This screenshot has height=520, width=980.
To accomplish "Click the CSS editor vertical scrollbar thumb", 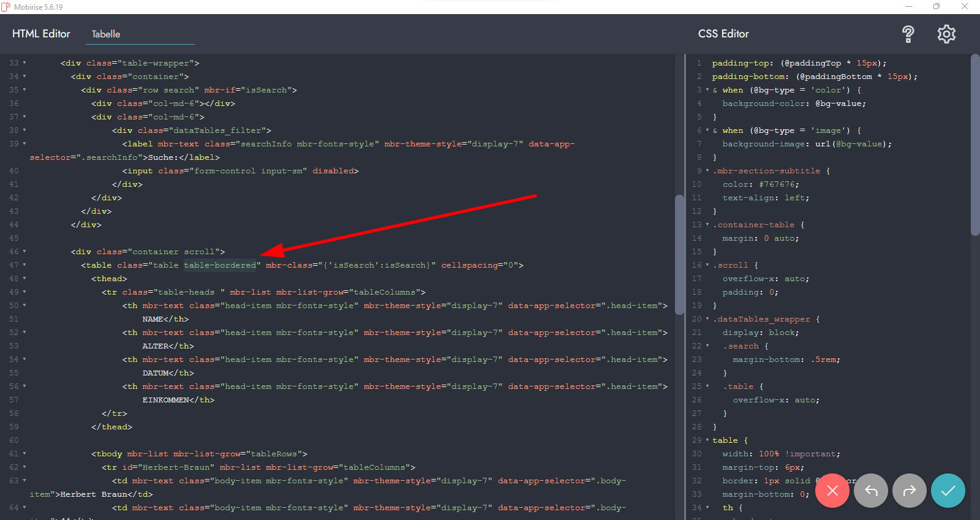I will click(975, 145).
